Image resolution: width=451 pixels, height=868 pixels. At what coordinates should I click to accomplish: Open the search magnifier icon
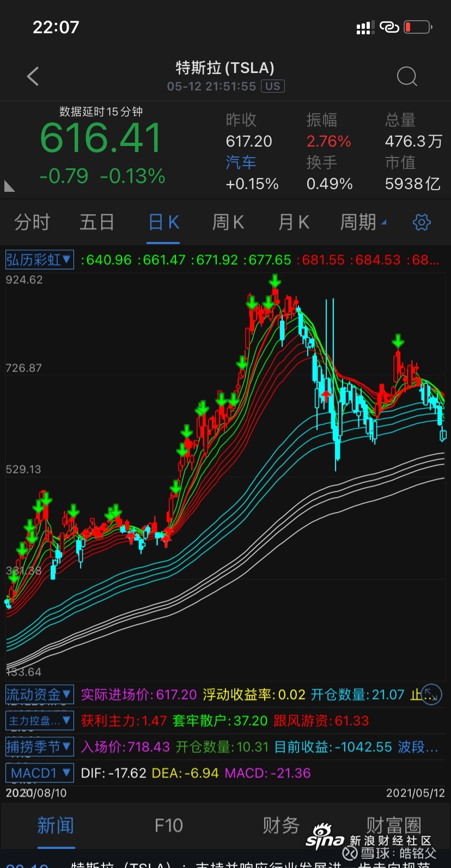point(407,77)
